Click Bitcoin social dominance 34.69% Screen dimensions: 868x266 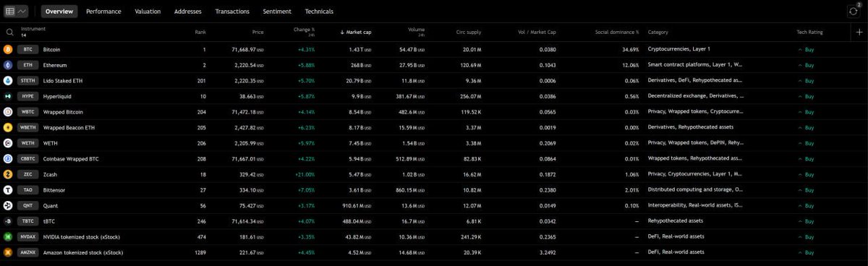click(x=631, y=49)
